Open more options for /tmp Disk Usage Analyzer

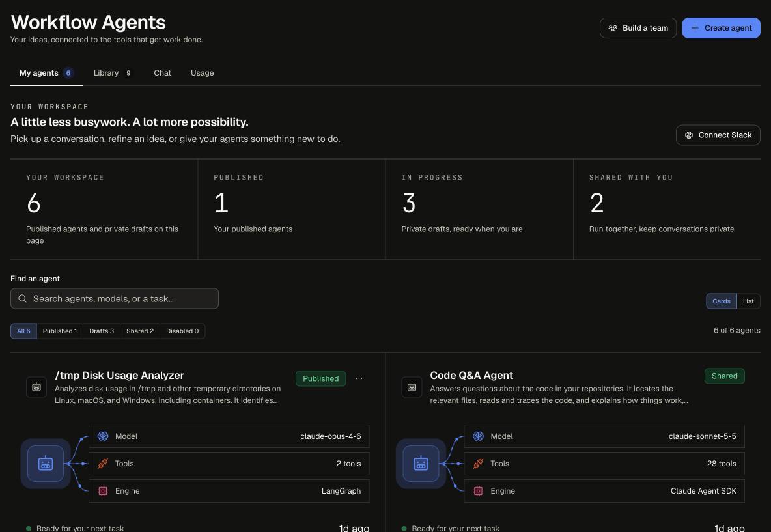click(359, 378)
